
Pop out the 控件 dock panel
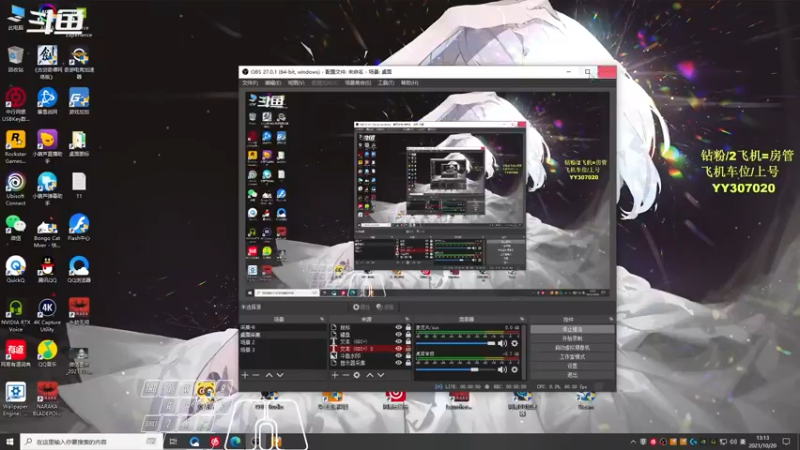pyautogui.click(x=611, y=319)
